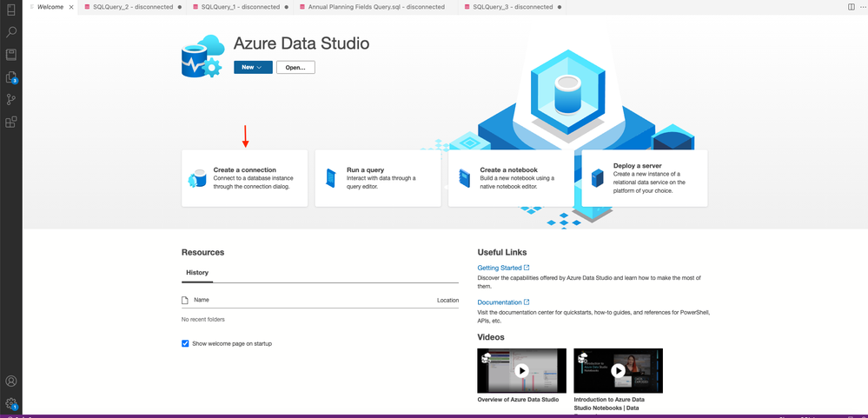Viewport: 868px width, 418px height.
Task: Click the Create a notebook book icon
Action: click(x=464, y=178)
